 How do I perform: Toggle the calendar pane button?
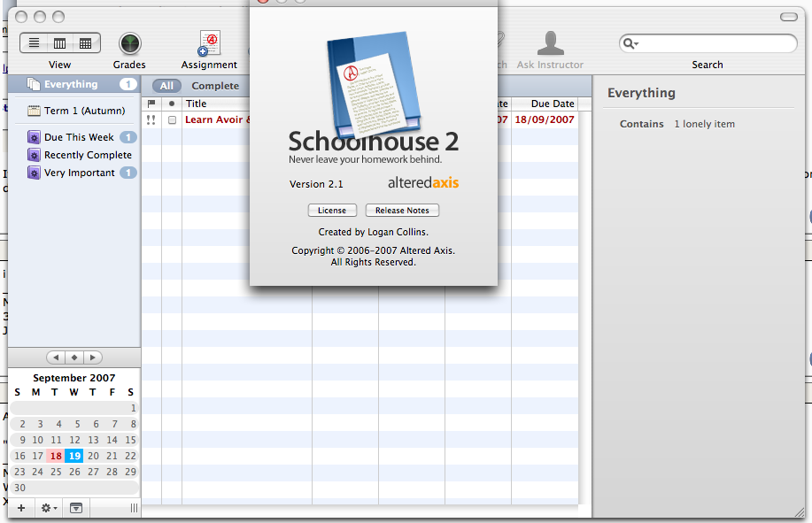coord(76,508)
